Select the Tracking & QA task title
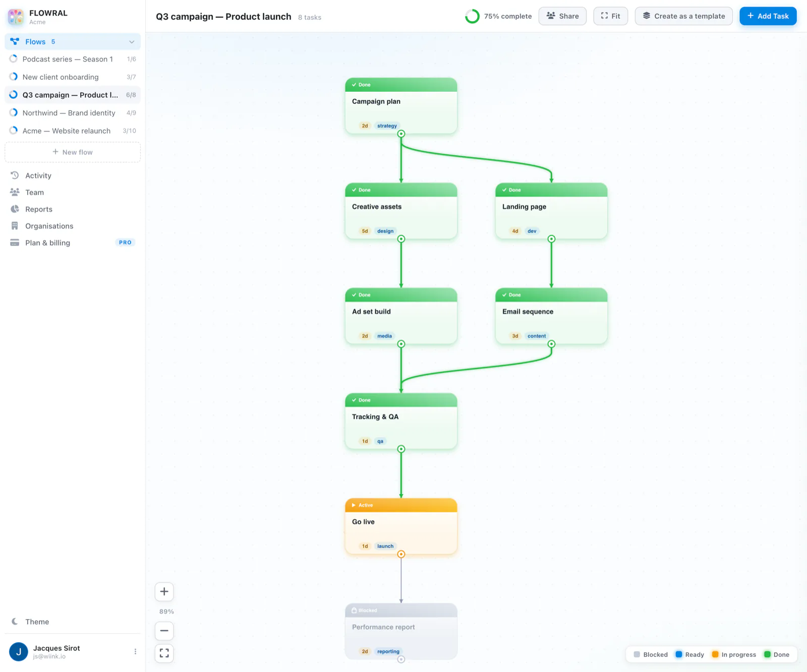807x672 pixels. pos(375,417)
